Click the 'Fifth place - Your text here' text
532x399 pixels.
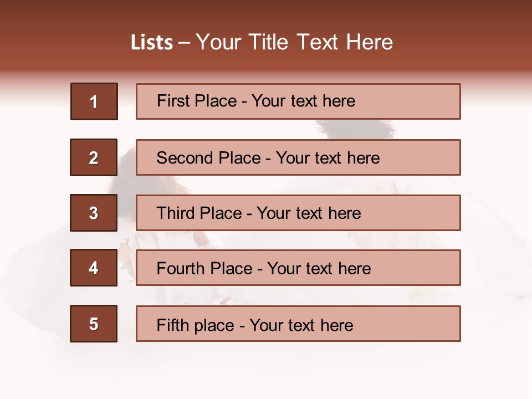click(255, 325)
